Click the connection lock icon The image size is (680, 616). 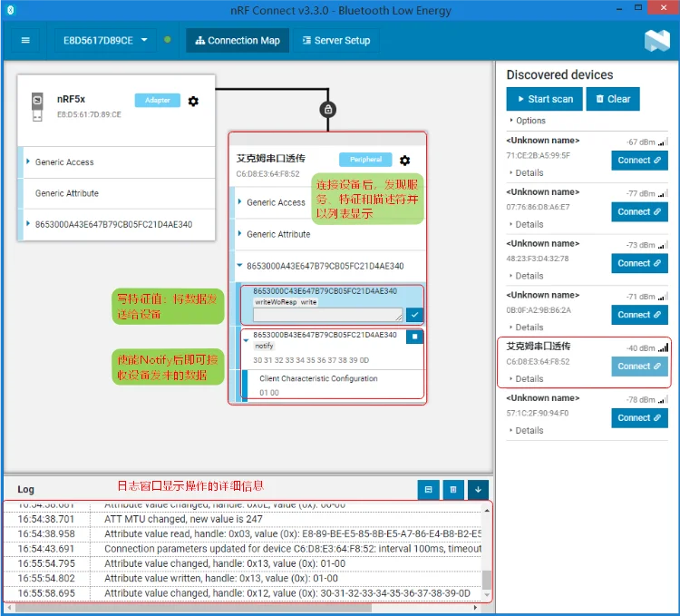(x=328, y=109)
